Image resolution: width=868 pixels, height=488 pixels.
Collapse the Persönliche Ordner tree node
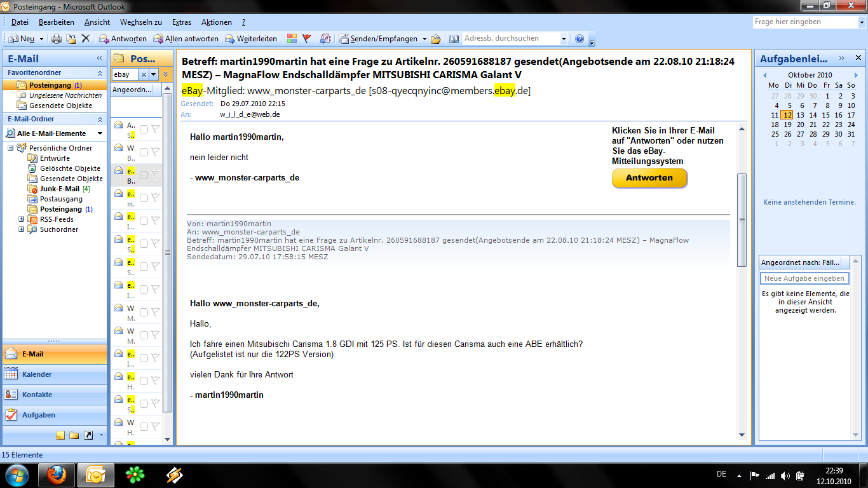(x=11, y=148)
